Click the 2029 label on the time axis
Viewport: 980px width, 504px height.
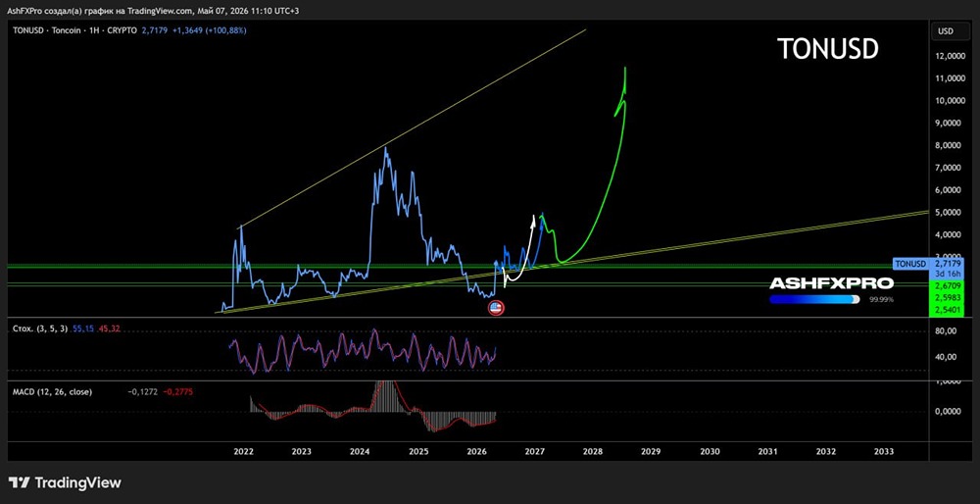click(x=651, y=451)
